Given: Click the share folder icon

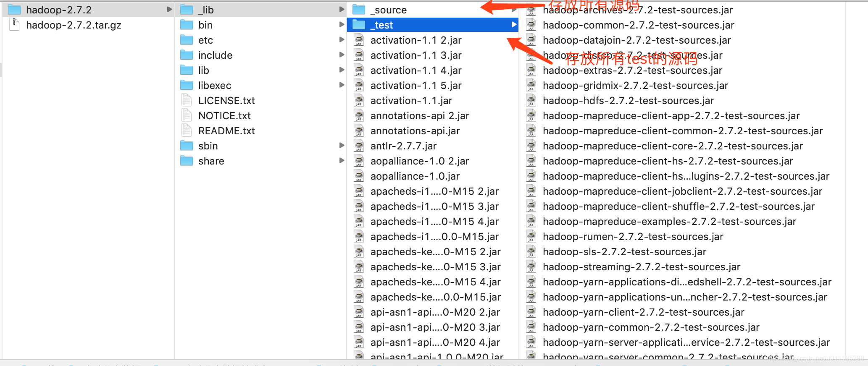Looking at the screenshot, I should click(x=187, y=161).
